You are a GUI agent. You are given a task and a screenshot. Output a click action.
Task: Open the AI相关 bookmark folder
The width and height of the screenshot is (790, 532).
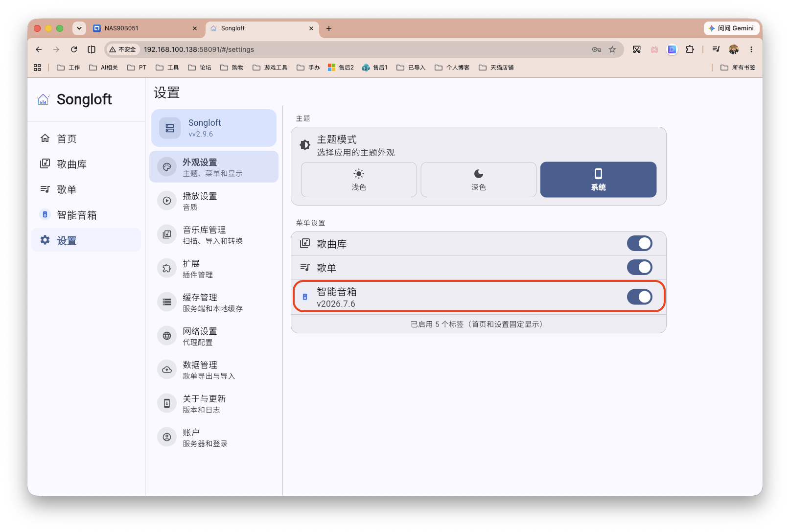[x=104, y=68]
